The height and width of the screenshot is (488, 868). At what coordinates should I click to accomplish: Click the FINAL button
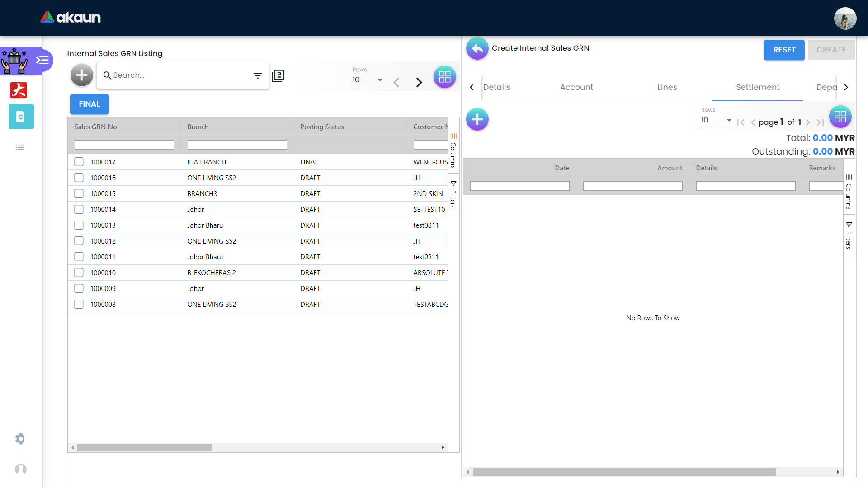click(90, 104)
